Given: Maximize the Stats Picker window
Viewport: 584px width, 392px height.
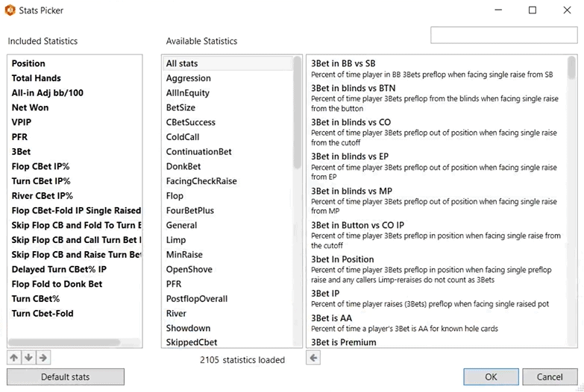Looking at the screenshot, I should 533,10.
